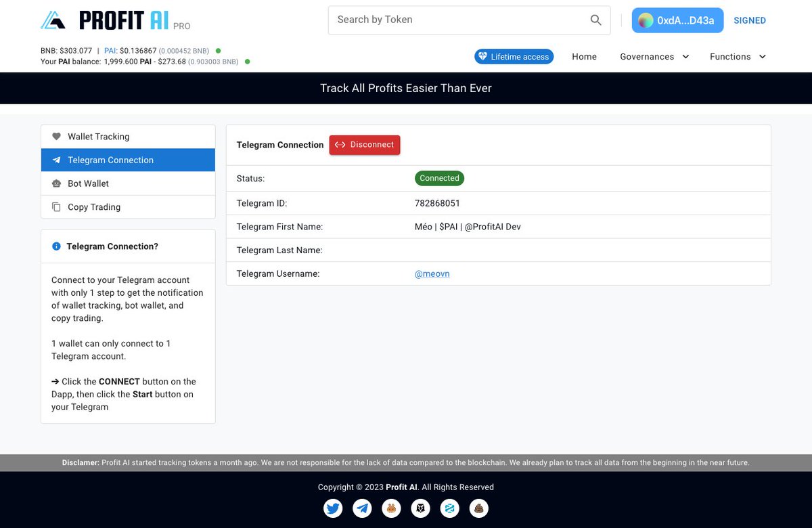This screenshot has height=528, width=812.
Task: Click the Status: label
Action: (x=250, y=179)
